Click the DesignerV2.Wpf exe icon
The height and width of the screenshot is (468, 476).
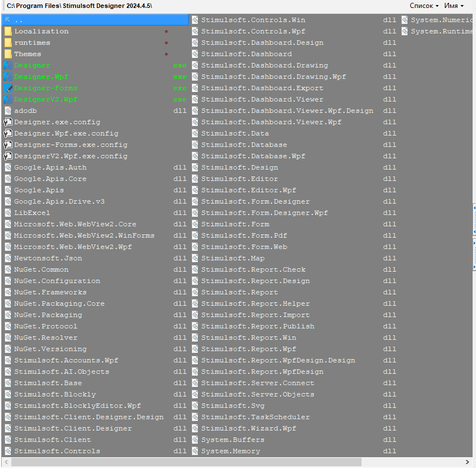pyautogui.click(x=8, y=99)
